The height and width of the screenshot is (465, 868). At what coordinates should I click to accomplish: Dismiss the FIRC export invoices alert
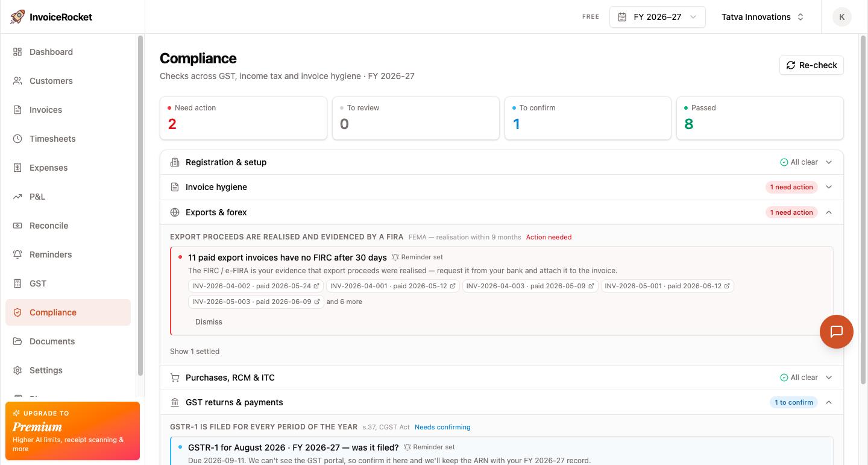209,322
